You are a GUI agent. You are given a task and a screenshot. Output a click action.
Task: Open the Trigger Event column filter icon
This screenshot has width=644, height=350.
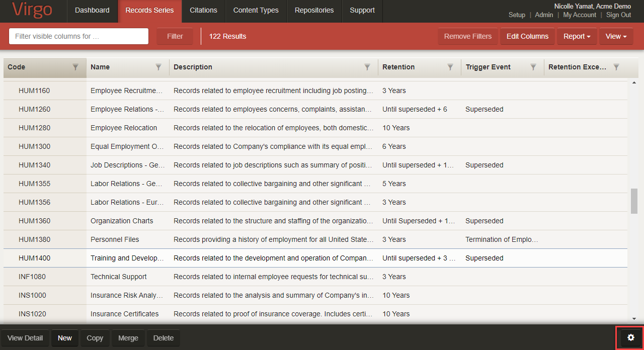click(533, 67)
